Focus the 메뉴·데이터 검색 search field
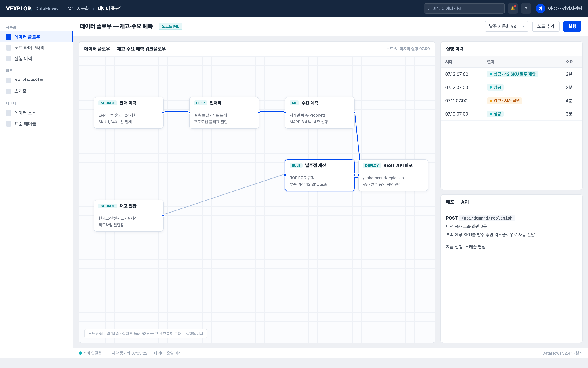This screenshot has height=368, width=588. point(464,8)
